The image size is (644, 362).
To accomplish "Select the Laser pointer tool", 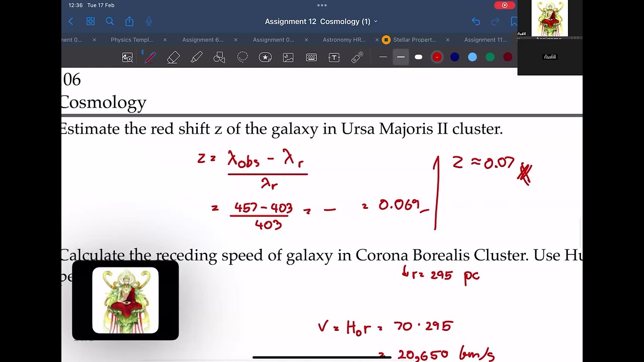I will coord(357,57).
